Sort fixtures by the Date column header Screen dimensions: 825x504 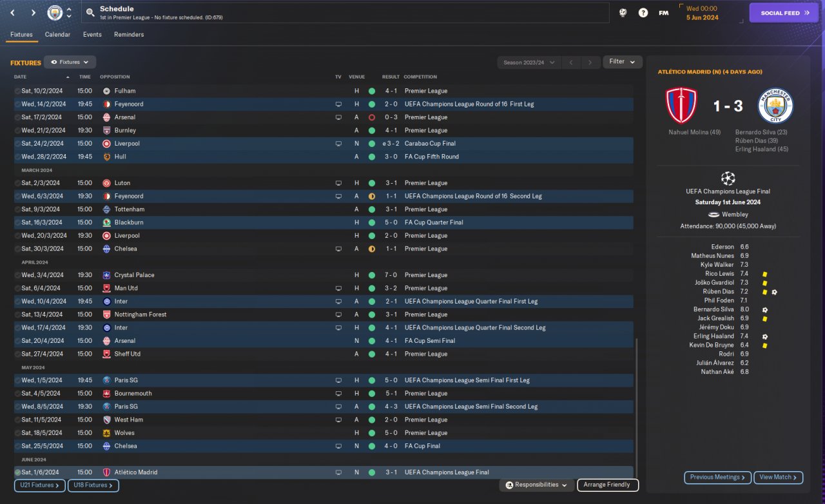pyautogui.click(x=41, y=77)
